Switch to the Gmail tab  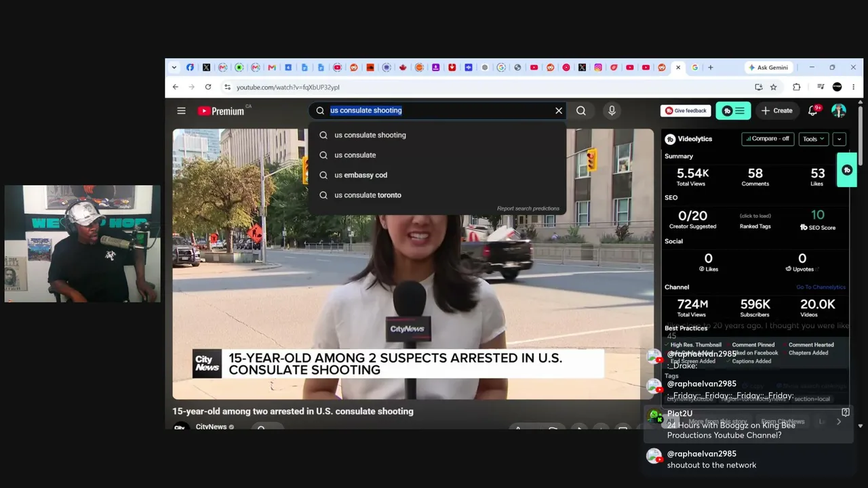click(x=272, y=67)
